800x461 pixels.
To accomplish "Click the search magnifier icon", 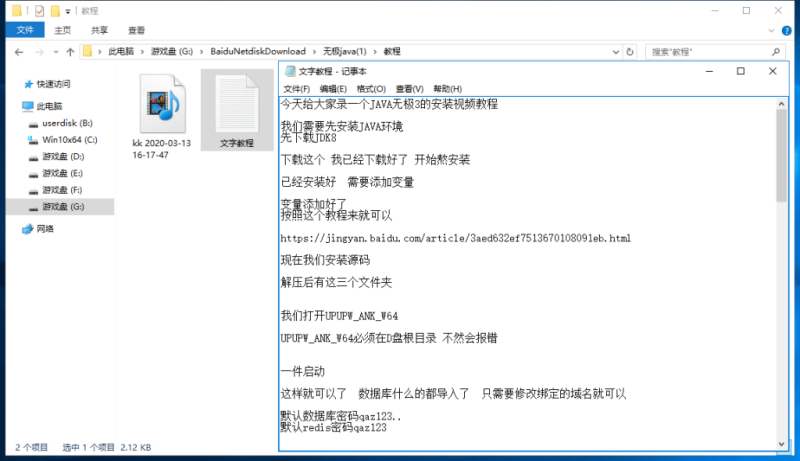I will point(776,52).
